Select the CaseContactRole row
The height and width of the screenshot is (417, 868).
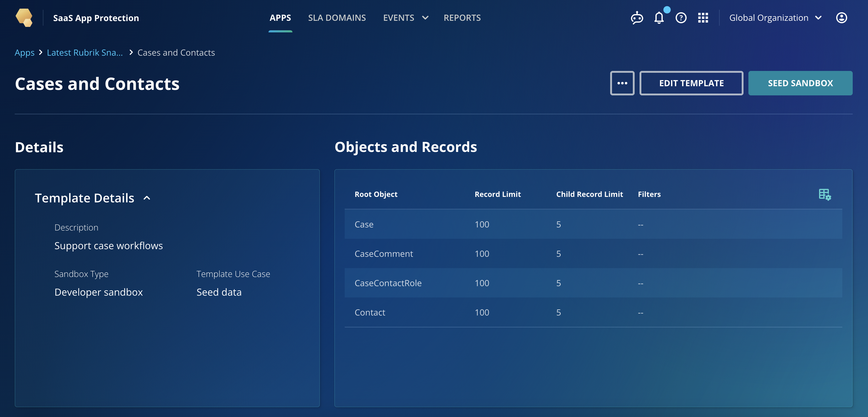(x=593, y=283)
